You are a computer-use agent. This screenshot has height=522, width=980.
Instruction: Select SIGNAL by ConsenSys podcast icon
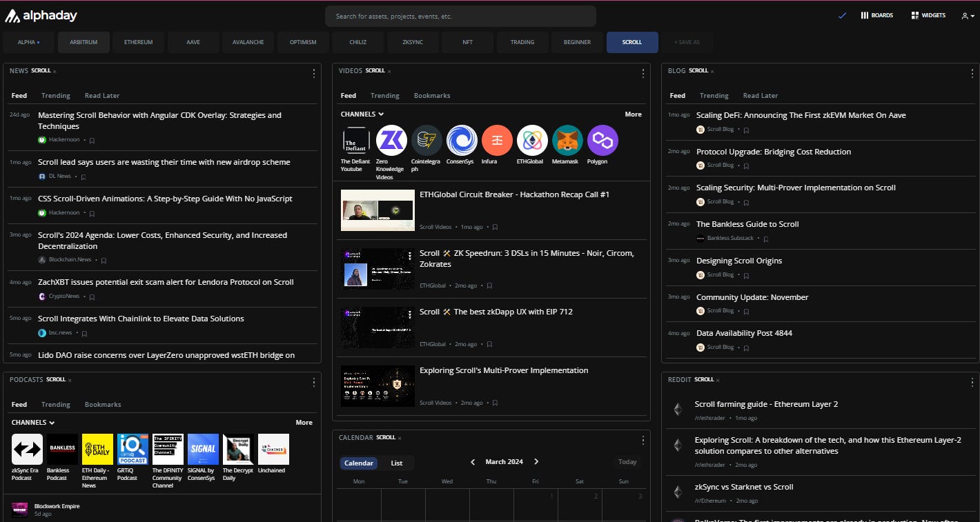pyautogui.click(x=203, y=449)
